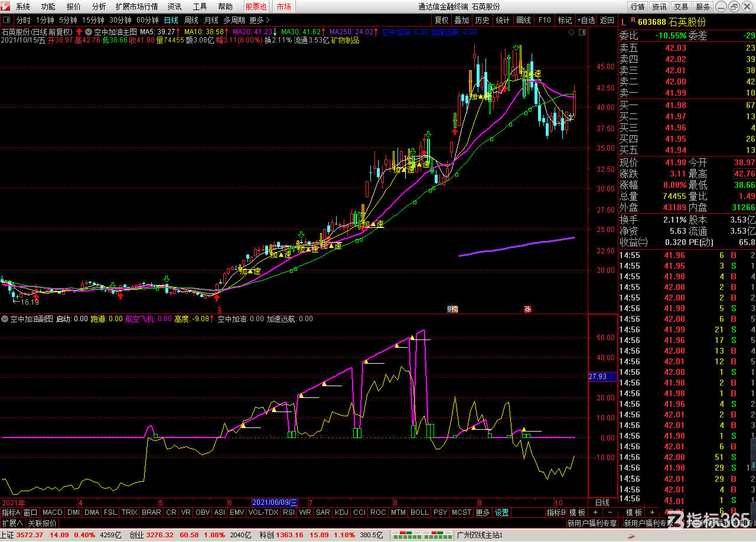
Task: Switch to 月线 period
Action: (x=211, y=20)
